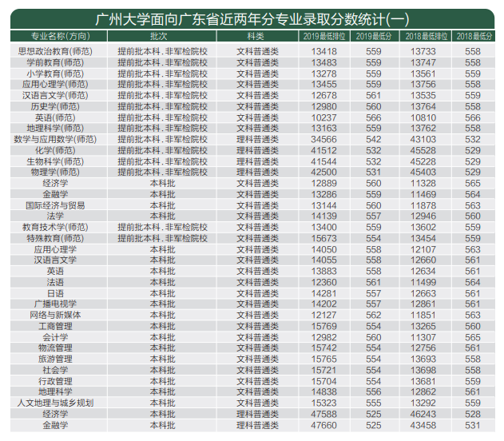Click 2019 rank value 47660

coord(324,425)
